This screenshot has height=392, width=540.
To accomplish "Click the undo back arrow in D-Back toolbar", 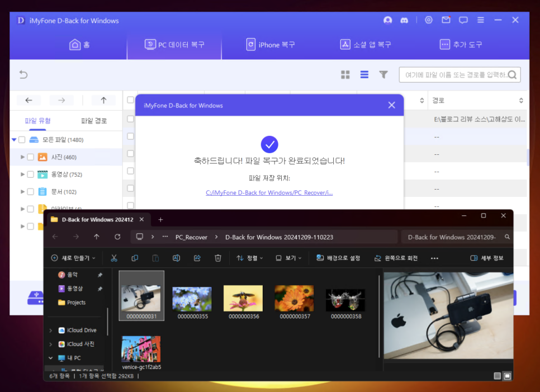I will click(x=23, y=74).
